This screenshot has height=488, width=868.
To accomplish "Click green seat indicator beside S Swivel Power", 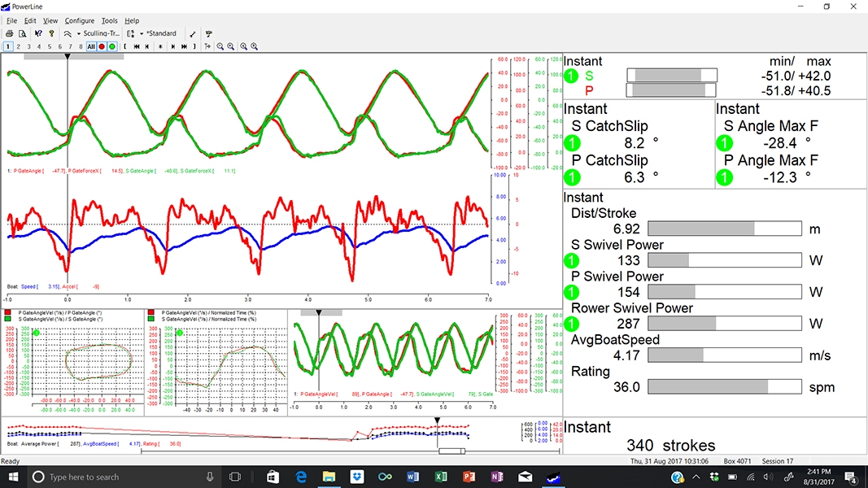I will (572, 260).
